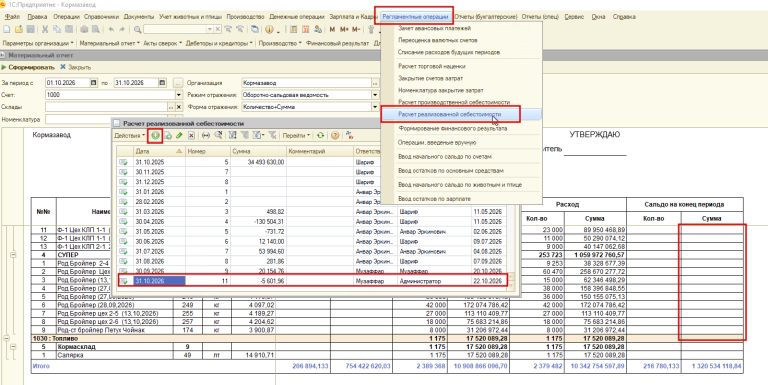Select Зачет авансовых платежей menu entry

[434, 28]
